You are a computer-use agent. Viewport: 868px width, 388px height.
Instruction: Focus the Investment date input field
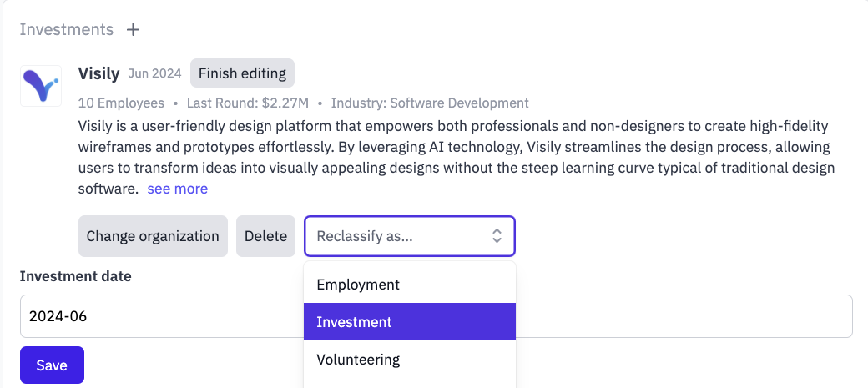[437, 316]
